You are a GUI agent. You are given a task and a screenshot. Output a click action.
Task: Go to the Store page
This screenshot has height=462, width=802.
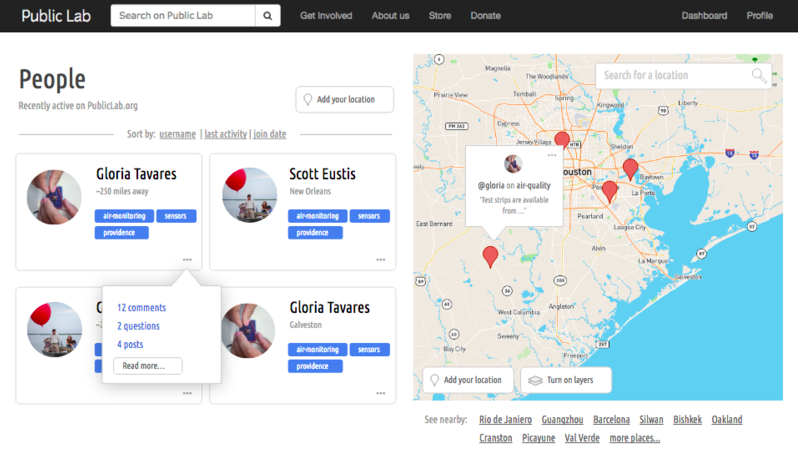[440, 15]
